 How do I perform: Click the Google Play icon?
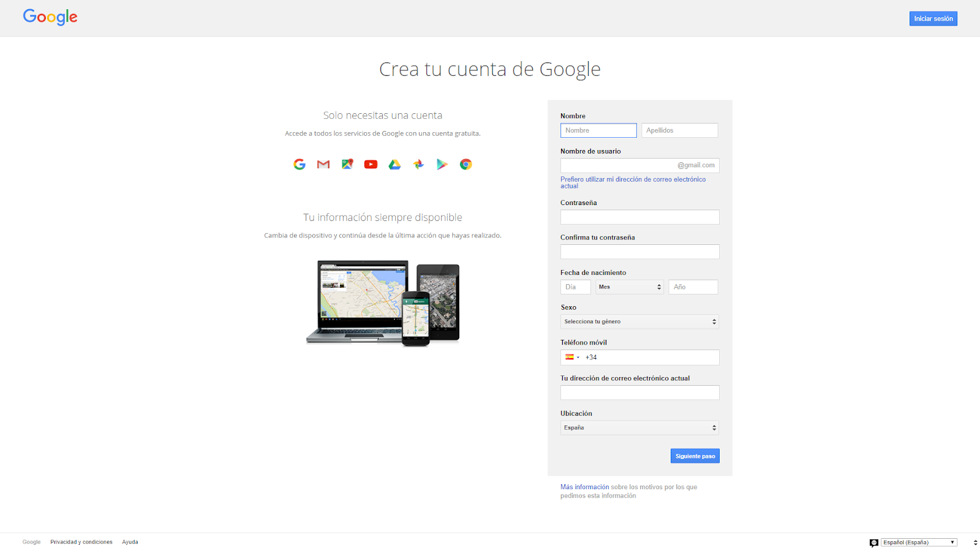pyautogui.click(x=442, y=164)
